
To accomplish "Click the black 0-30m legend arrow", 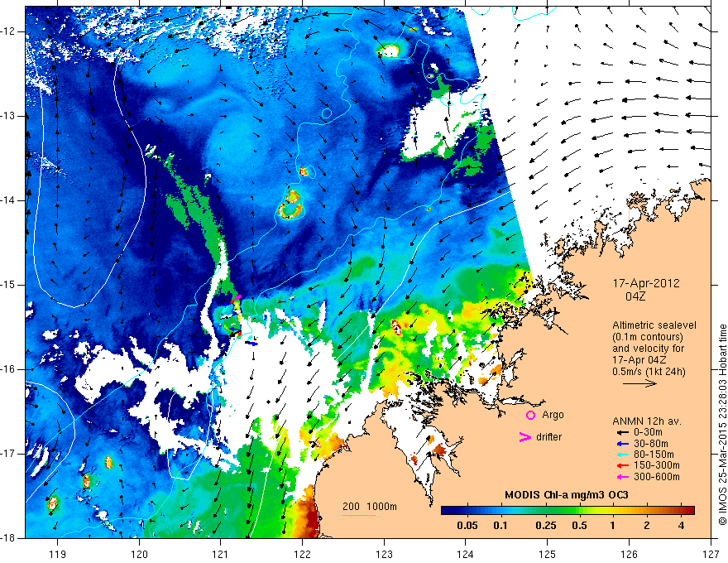I will (x=621, y=432).
